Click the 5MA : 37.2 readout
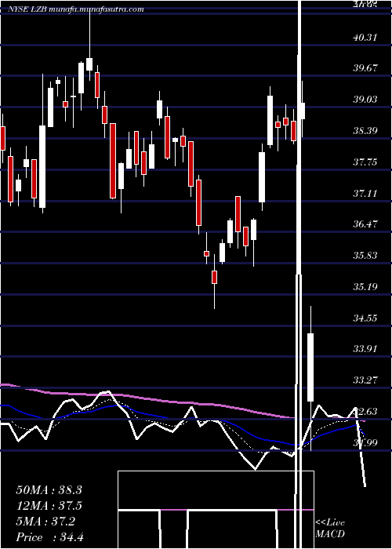 [x=45, y=522]
